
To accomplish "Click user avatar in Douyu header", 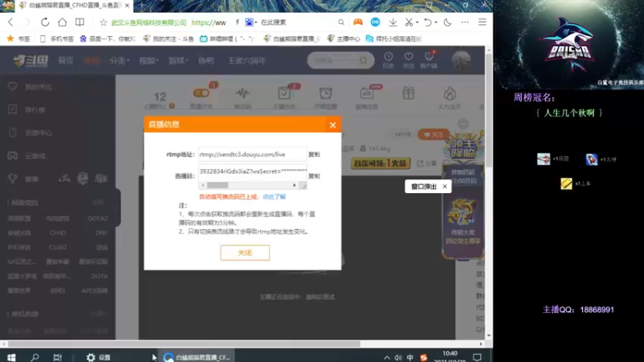I will (x=461, y=60).
